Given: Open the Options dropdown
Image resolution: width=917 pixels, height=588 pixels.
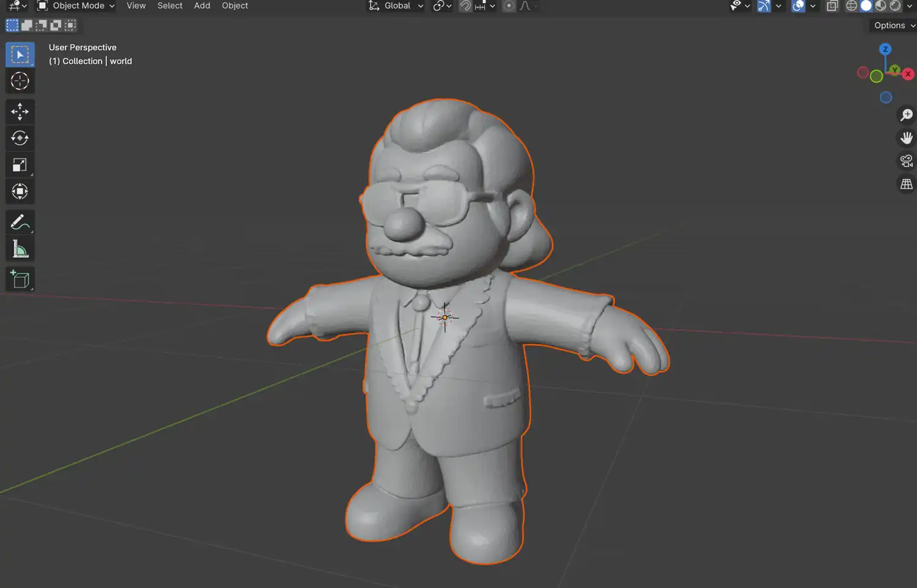Looking at the screenshot, I should pyautogui.click(x=894, y=26).
